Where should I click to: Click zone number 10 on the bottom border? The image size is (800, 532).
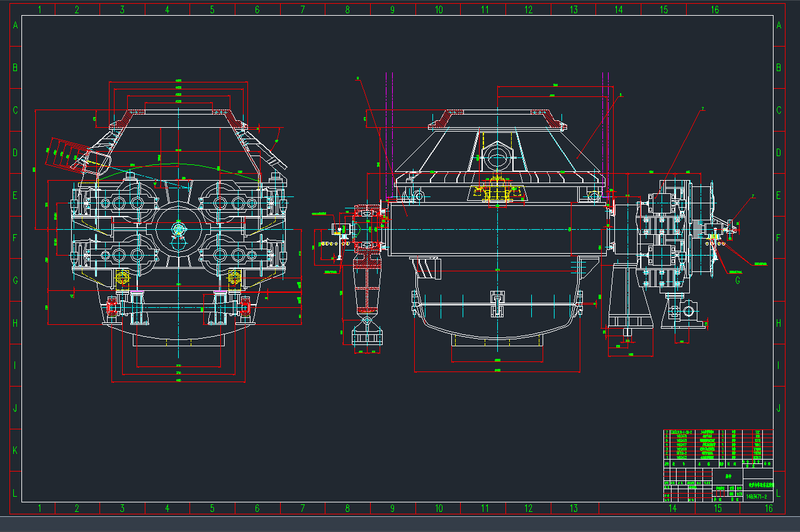pyautogui.click(x=439, y=508)
